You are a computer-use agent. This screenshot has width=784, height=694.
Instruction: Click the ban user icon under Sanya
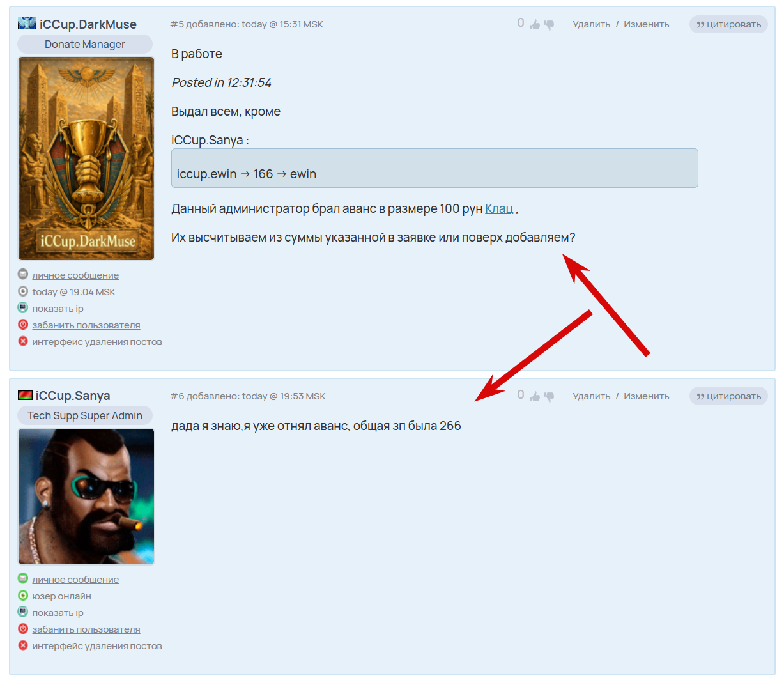23,629
